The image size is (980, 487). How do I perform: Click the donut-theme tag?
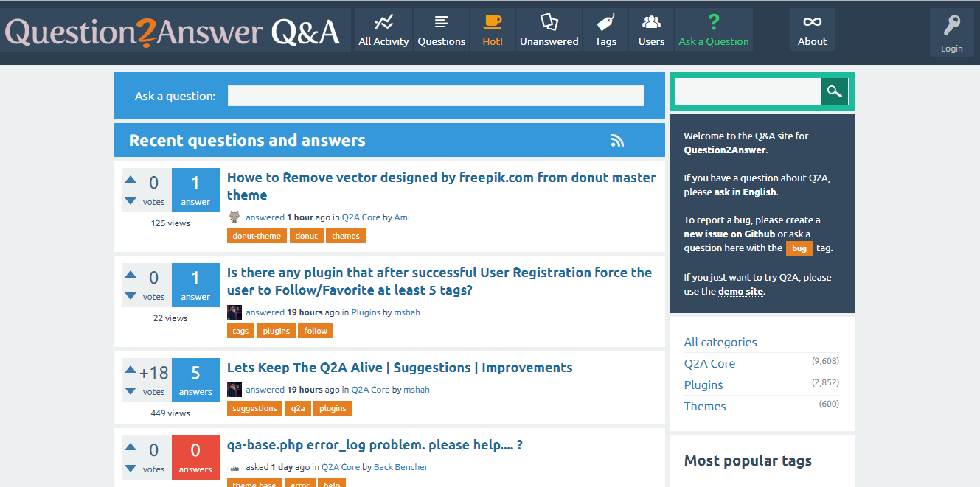click(257, 235)
